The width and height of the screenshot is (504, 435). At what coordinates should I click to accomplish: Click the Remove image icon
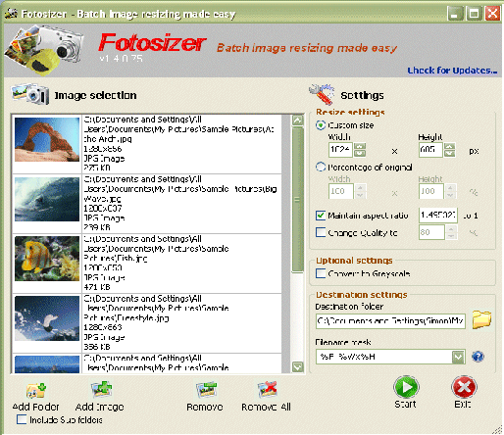pos(206,390)
